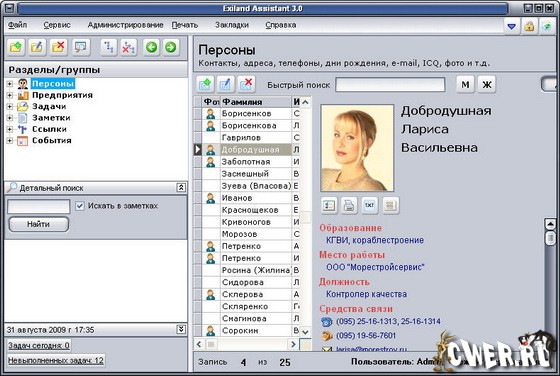The width and height of the screenshot is (560, 376).
Task: Expand the Персоны tree node
Action: pyautogui.click(x=10, y=84)
